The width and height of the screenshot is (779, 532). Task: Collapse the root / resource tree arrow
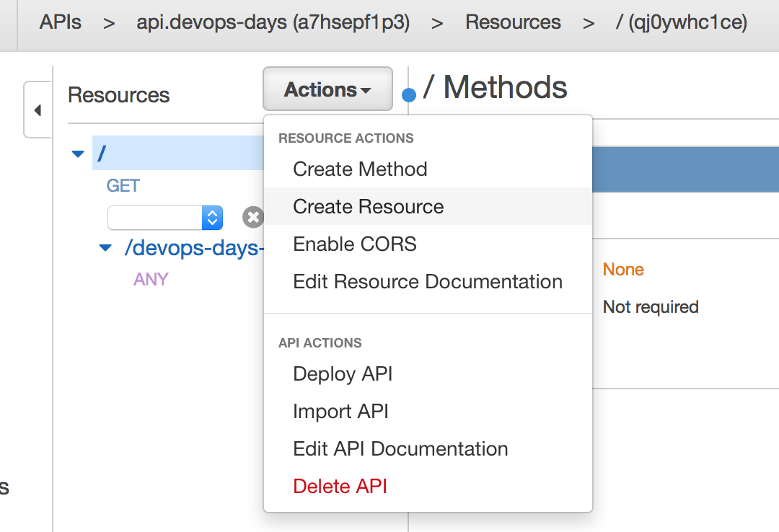pos(79,154)
